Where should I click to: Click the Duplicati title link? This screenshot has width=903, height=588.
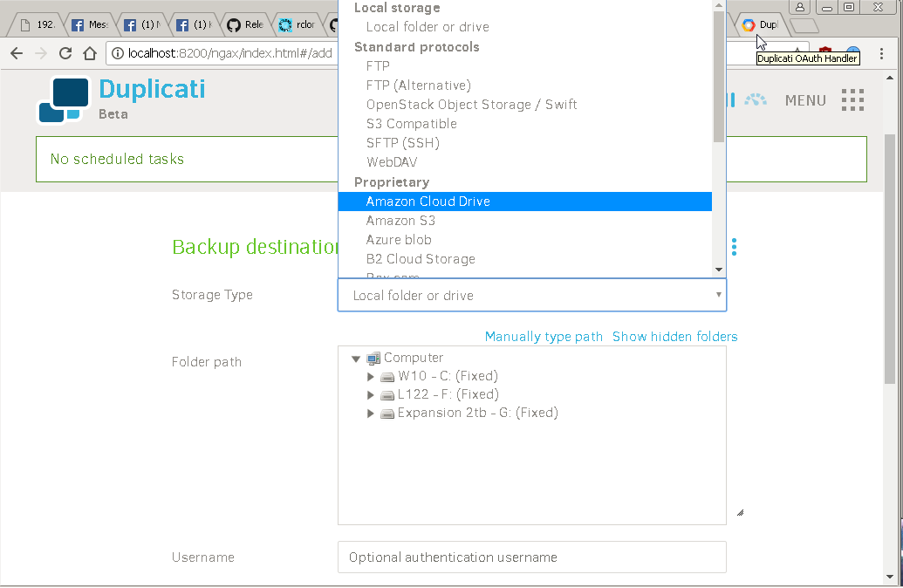click(152, 89)
